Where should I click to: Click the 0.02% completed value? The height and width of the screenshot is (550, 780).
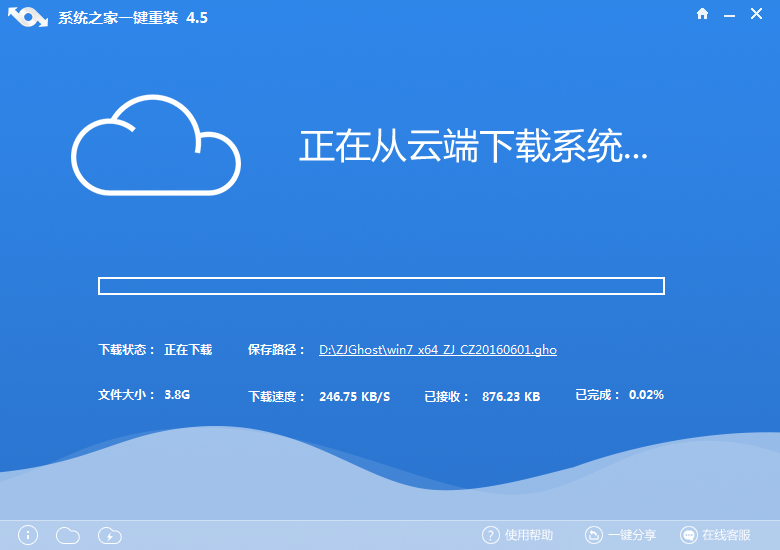pyautogui.click(x=646, y=395)
